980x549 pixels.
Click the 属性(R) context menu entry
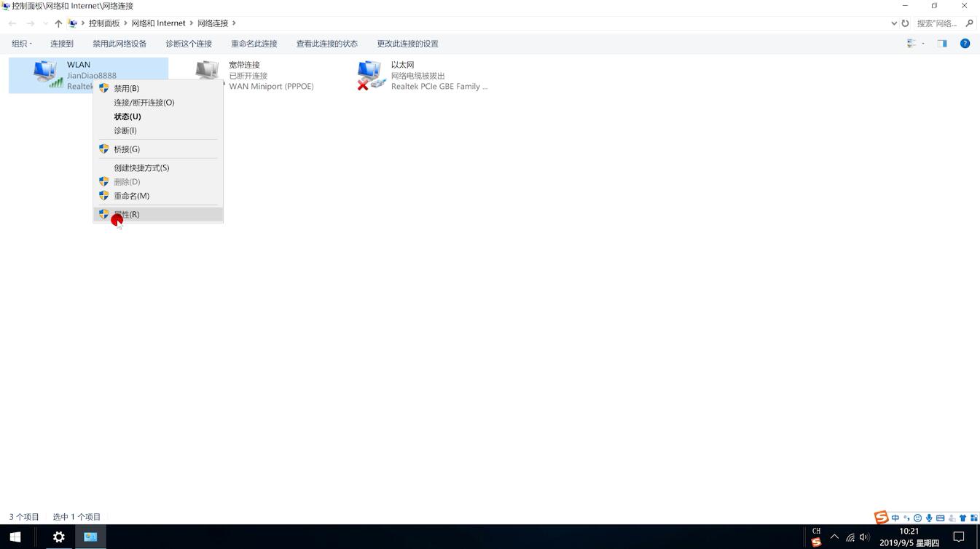158,214
